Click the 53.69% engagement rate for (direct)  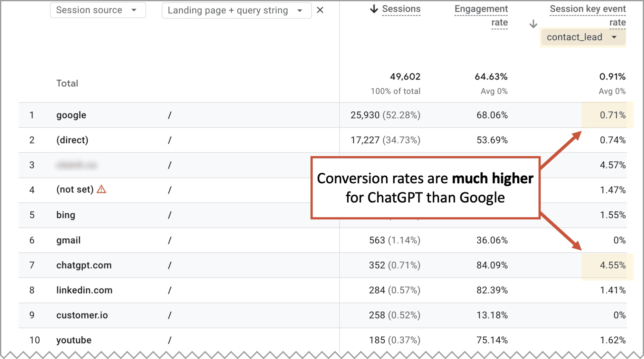tap(492, 140)
